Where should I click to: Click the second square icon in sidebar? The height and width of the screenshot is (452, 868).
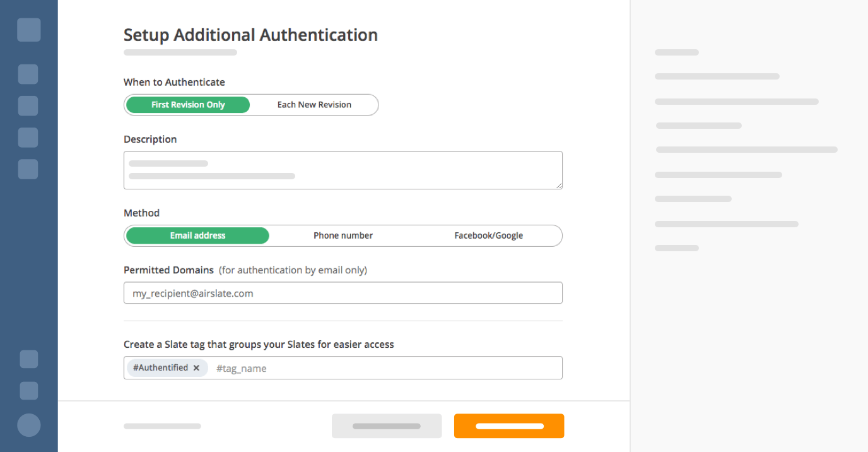pyautogui.click(x=28, y=74)
